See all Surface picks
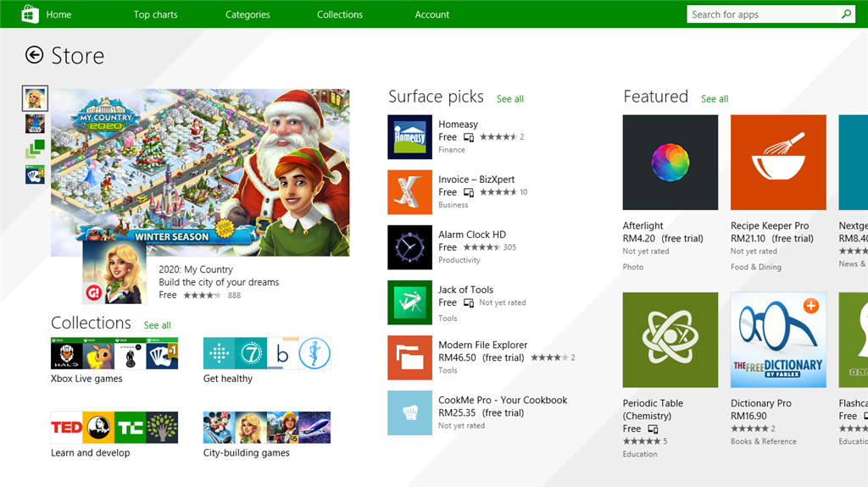Image resolution: width=868 pixels, height=487 pixels. [x=509, y=99]
